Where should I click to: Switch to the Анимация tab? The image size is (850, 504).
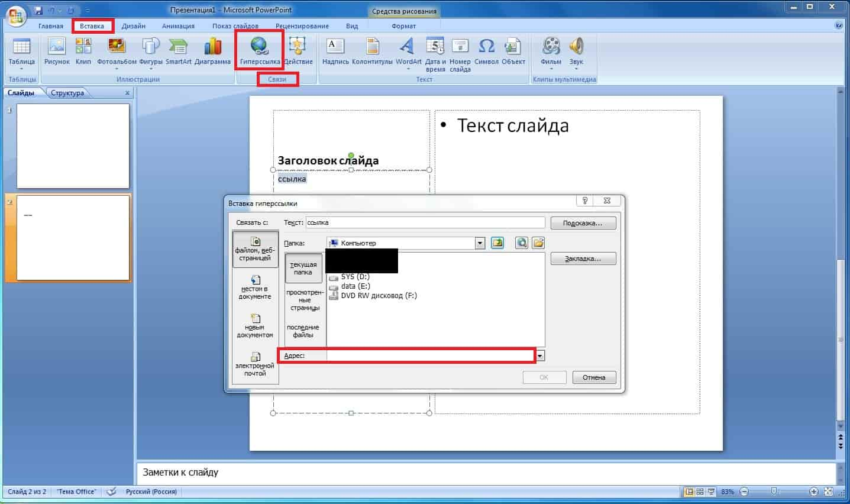[178, 26]
